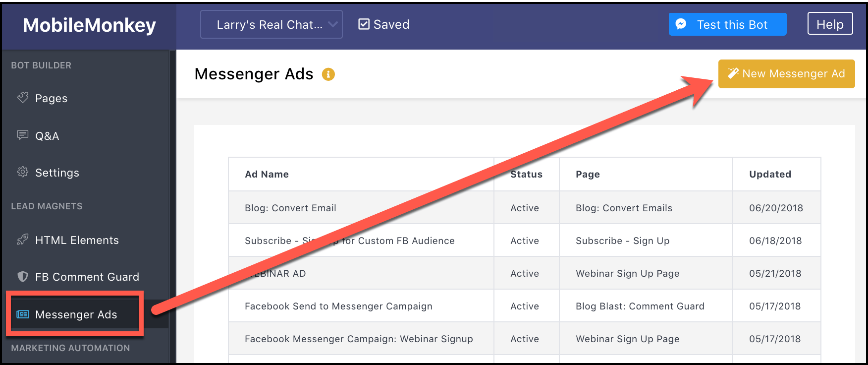Click the Pages tag icon in the sidebar
The width and height of the screenshot is (868, 365).
[23, 98]
